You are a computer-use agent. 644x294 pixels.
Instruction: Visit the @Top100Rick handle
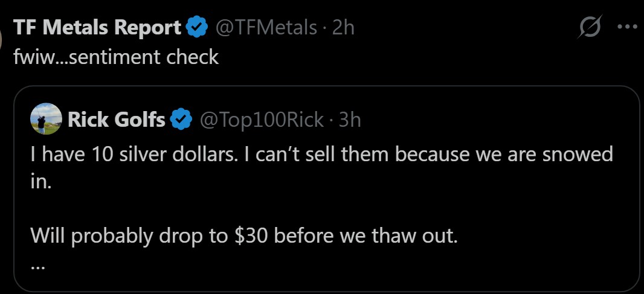[x=262, y=120]
